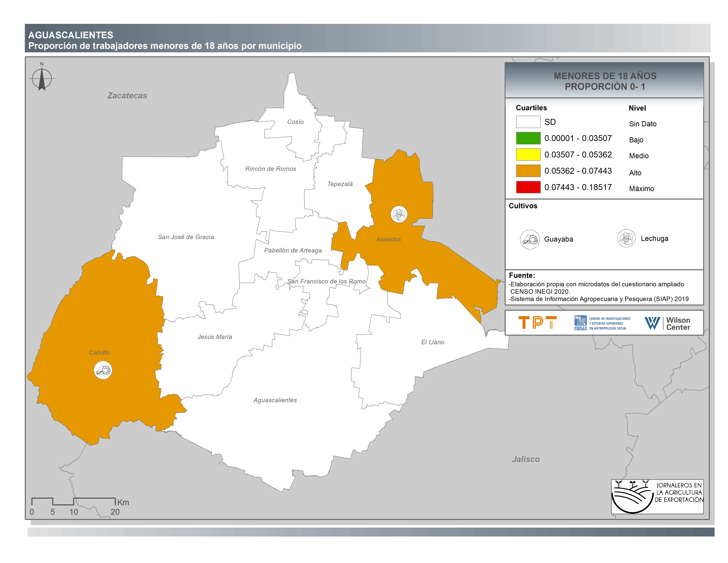The height and width of the screenshot is (563, 728).
Task: Click the Zacatecas state label
Action: (127, 95)
